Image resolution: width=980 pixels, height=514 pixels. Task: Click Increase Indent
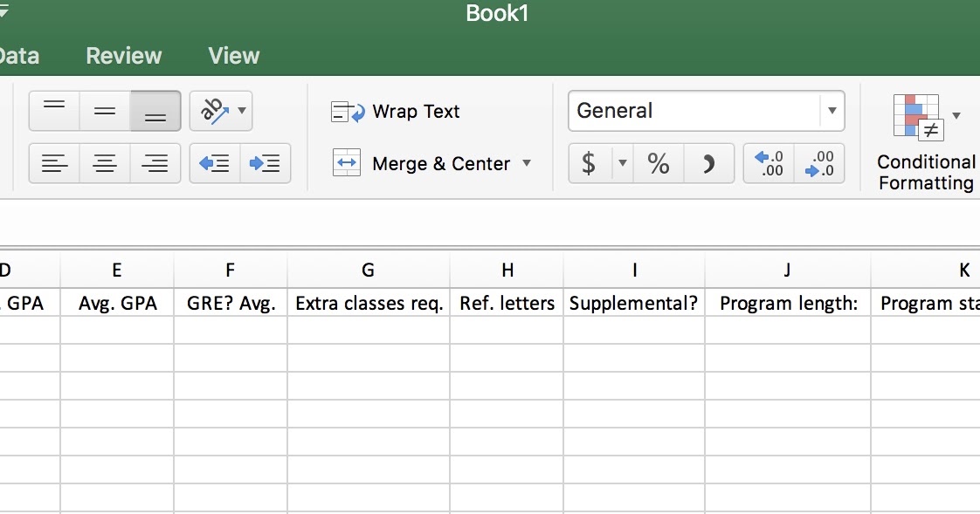[266, 163]
